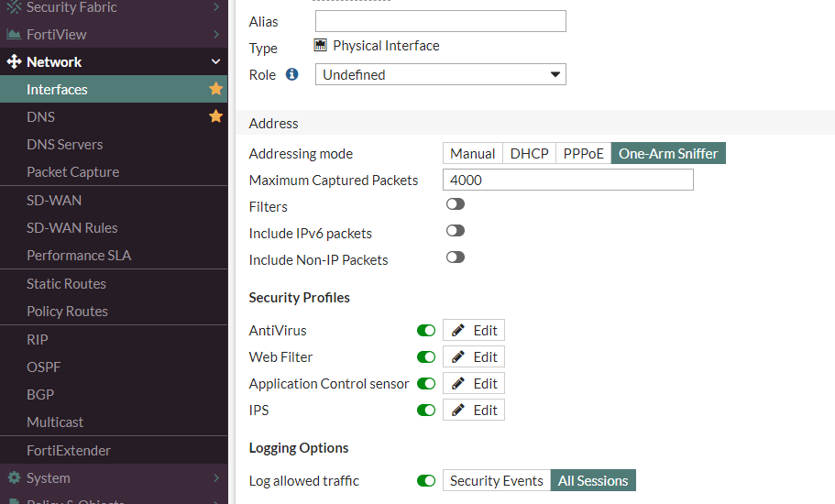Click the FortiView chart icon

pyautogui.click(x=14, y=35)
